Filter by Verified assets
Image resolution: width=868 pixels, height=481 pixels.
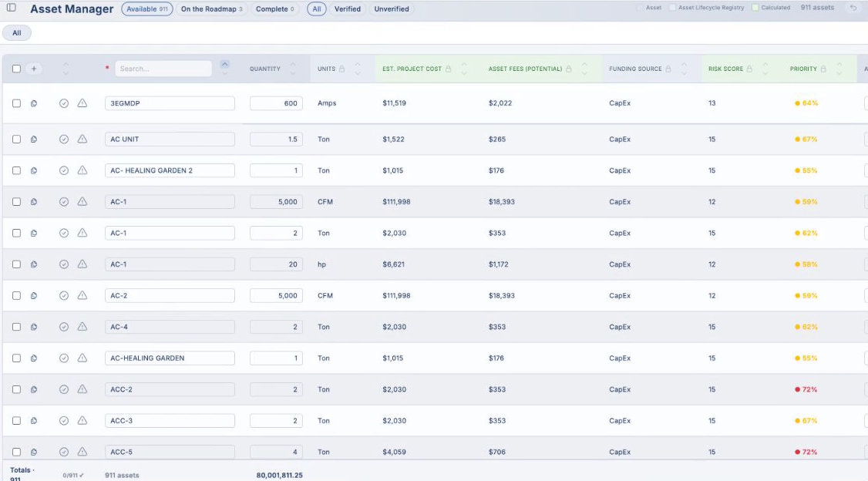[x=348, y=8]
